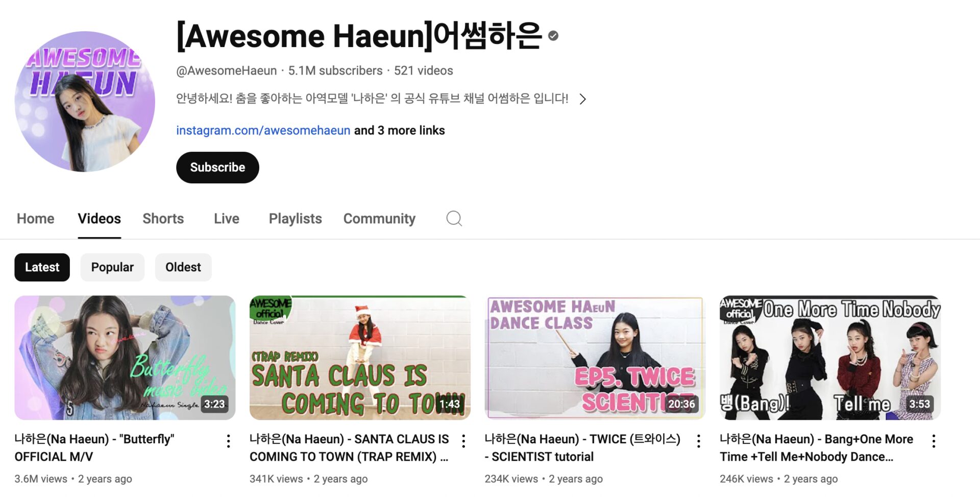Open 'and 3 more links' list
The width and height of the screenshot is (980, 497).
pyautogui.click(x=400, y=131)
